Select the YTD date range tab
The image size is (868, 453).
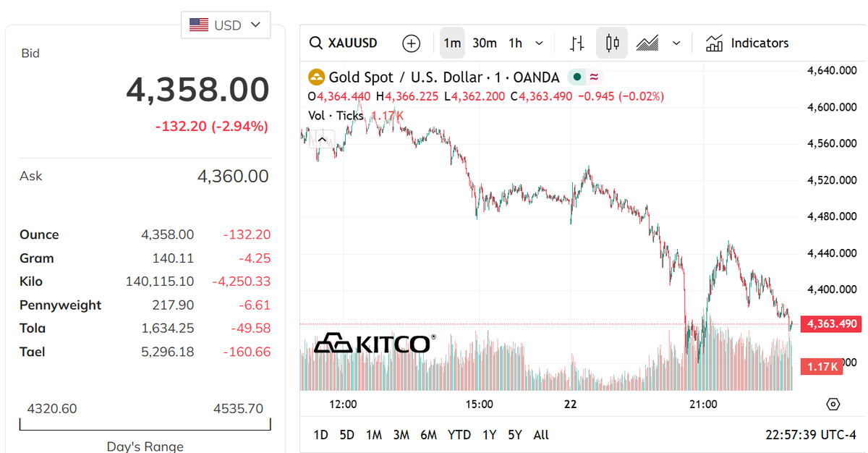click(459, 435)
